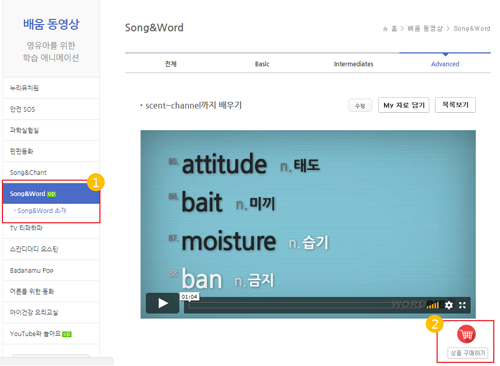The image size is (500, 366).
Task: Select the 전체 tab
Action: point(171,64)
